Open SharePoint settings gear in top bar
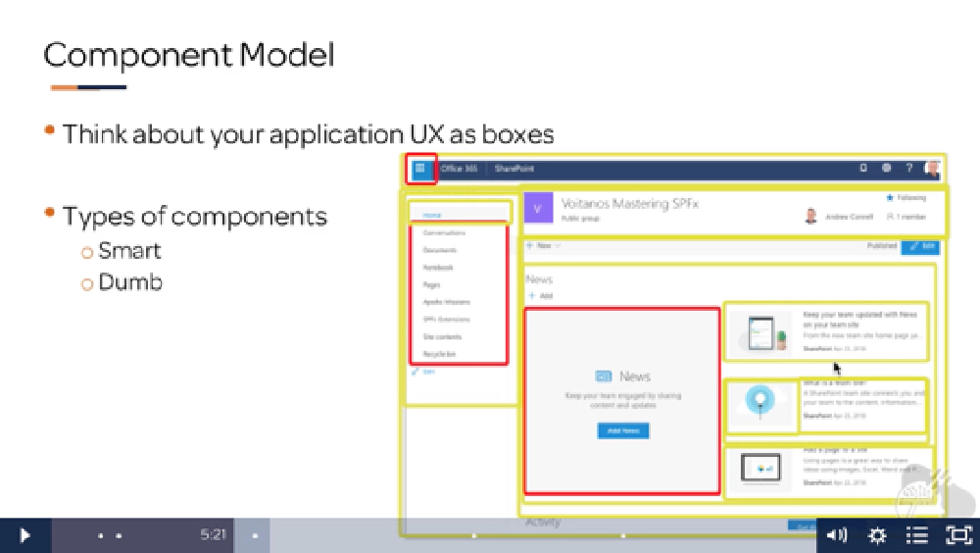This screenshot has height=553, width=980. 886,168
